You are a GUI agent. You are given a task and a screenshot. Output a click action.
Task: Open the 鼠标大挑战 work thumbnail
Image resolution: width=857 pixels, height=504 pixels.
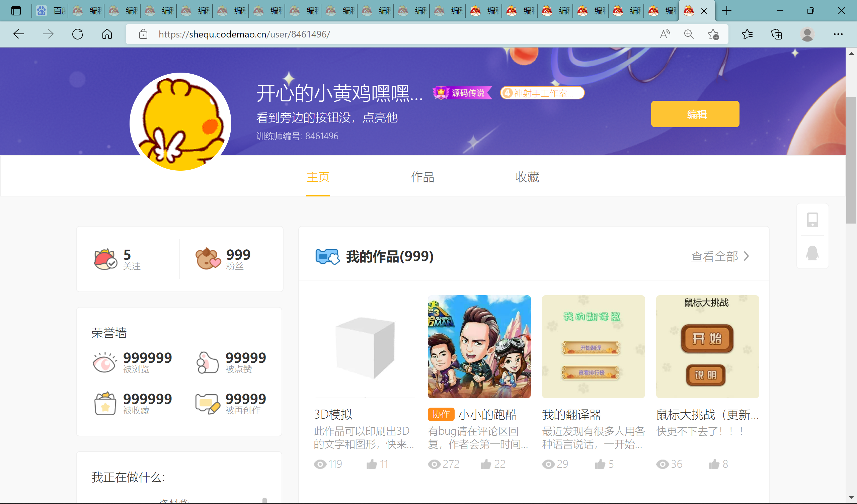click(707, 347)
